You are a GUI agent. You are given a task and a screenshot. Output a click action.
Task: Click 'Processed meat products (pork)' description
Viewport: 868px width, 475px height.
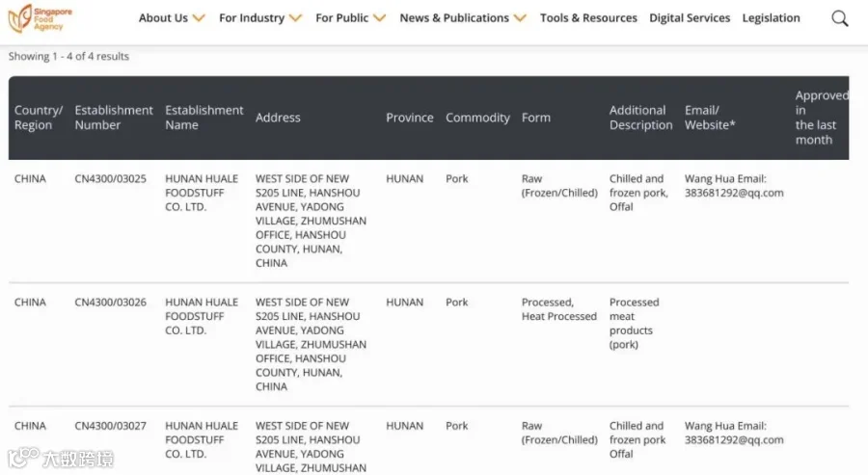635,323
